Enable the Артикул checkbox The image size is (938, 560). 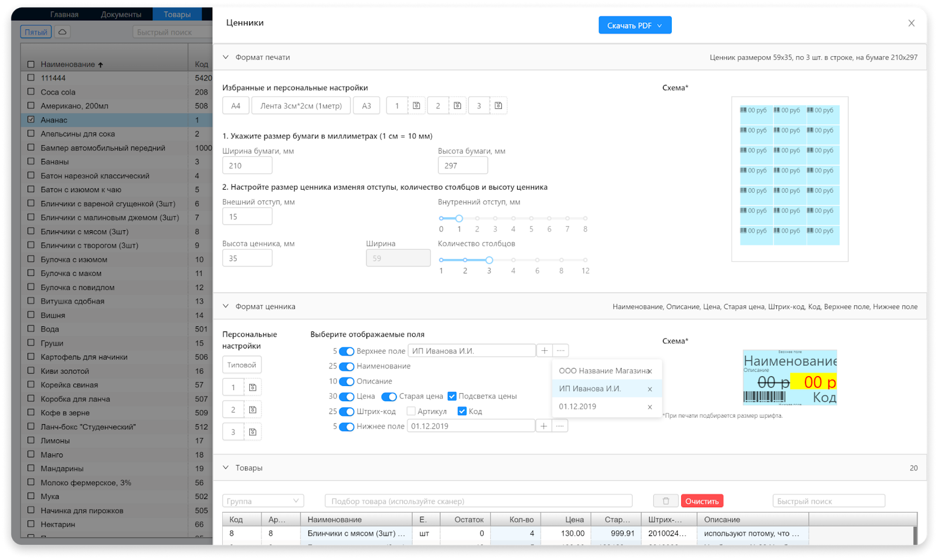tap(411, 411)
